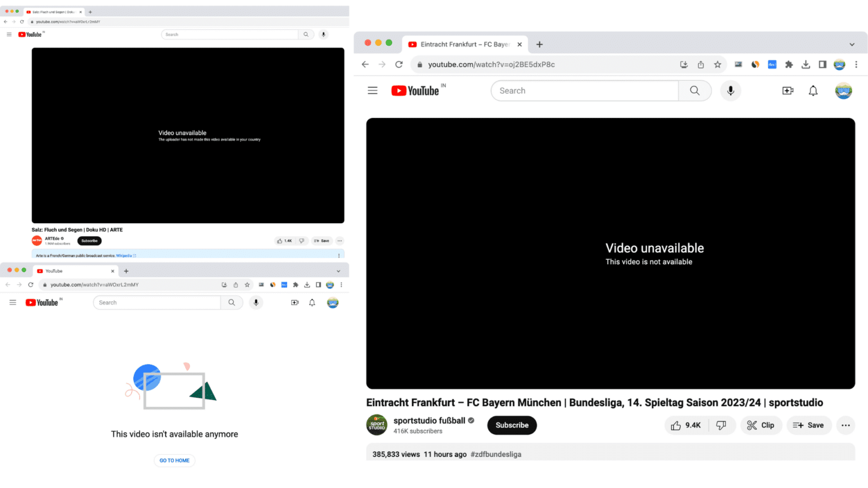This screenshot has width=868, height=488.
Task: Like the sportstudio fußball video
Action: [685, 425]
